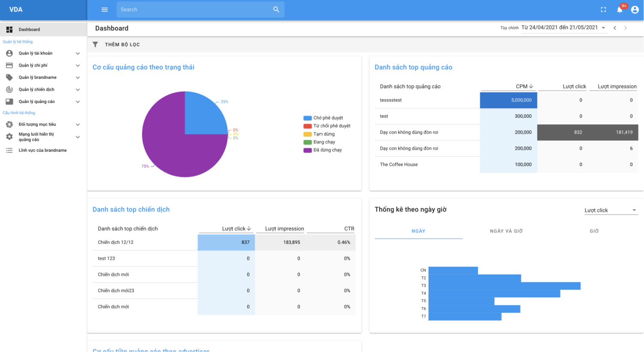
Task: Select Chiến dịch mới23 campaign row
Action: [224, 291]
